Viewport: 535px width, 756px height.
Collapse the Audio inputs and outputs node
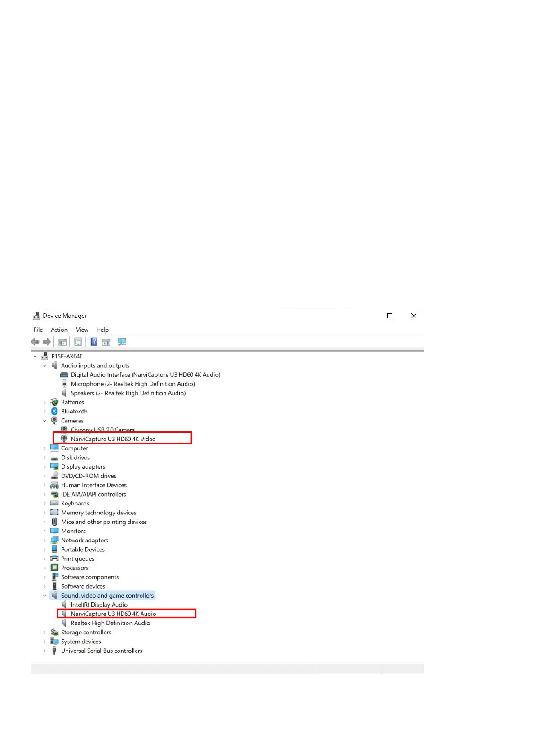pos(44,366)
